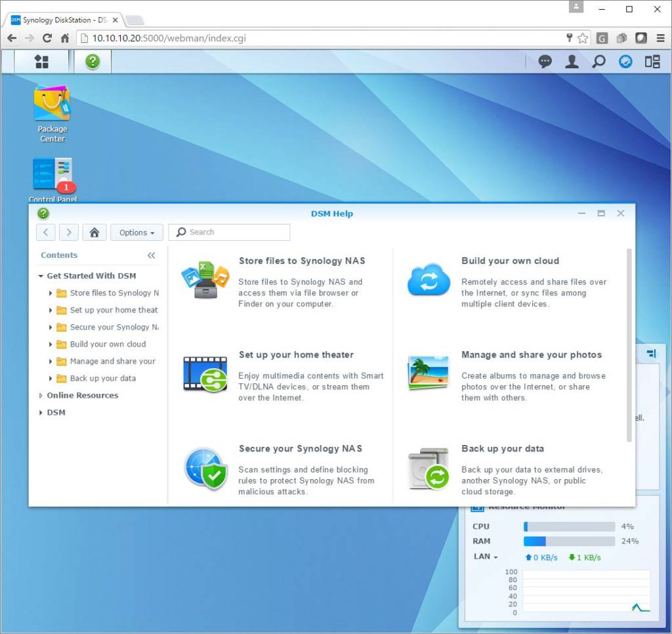Click the DSM taskbar search magnifier
The image size is (672, 634).
[x=598, y=62]
